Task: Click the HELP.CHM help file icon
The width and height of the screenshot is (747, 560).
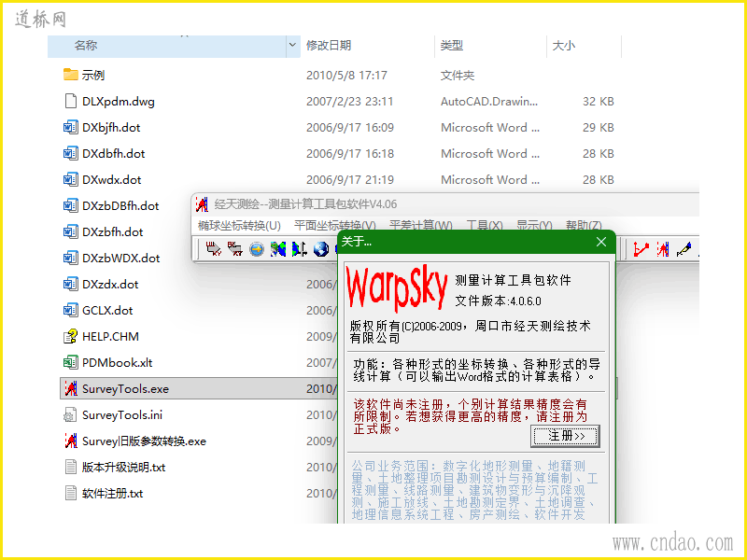Action: click(x=71, y=337)
